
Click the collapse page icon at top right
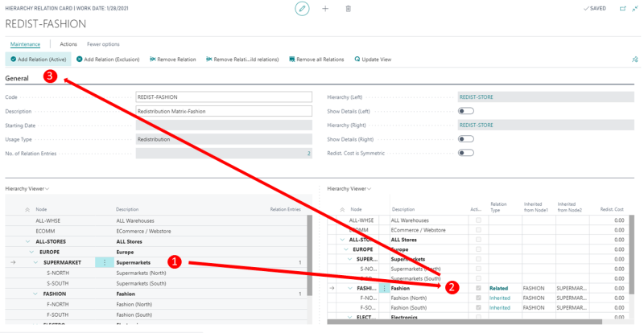636,9
